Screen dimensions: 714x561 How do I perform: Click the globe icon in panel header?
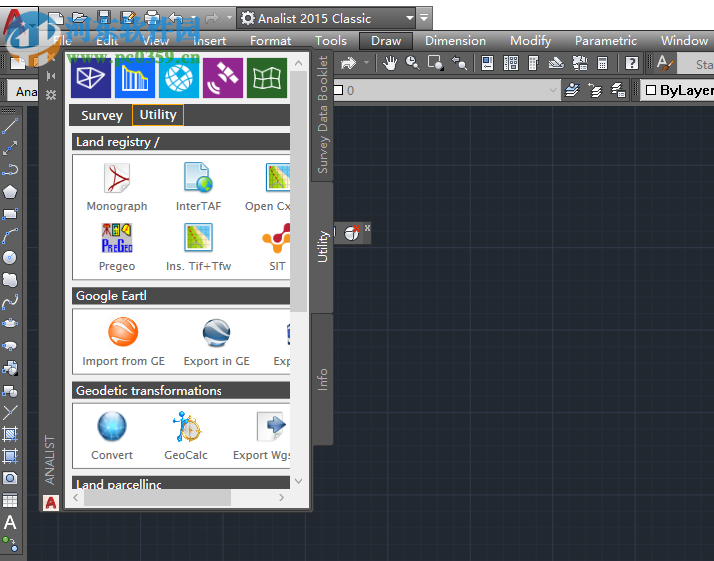click(179, 78)
